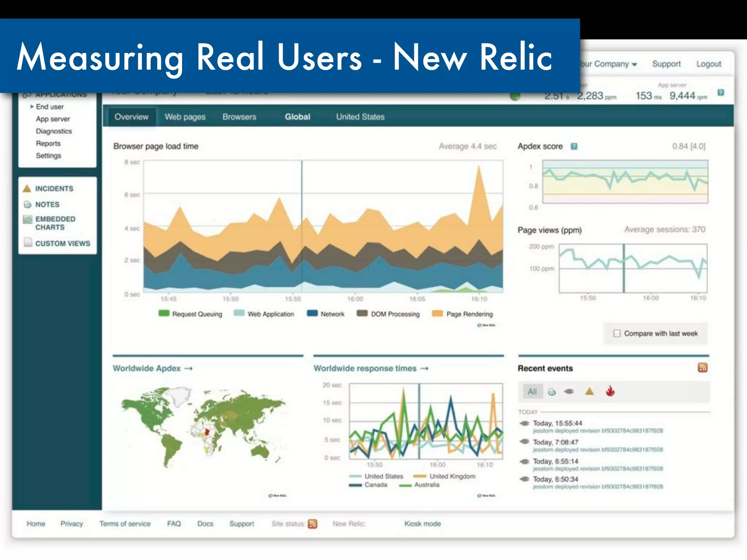Open the Privacy footer link

pyautogui.click(x=71, y=524)
